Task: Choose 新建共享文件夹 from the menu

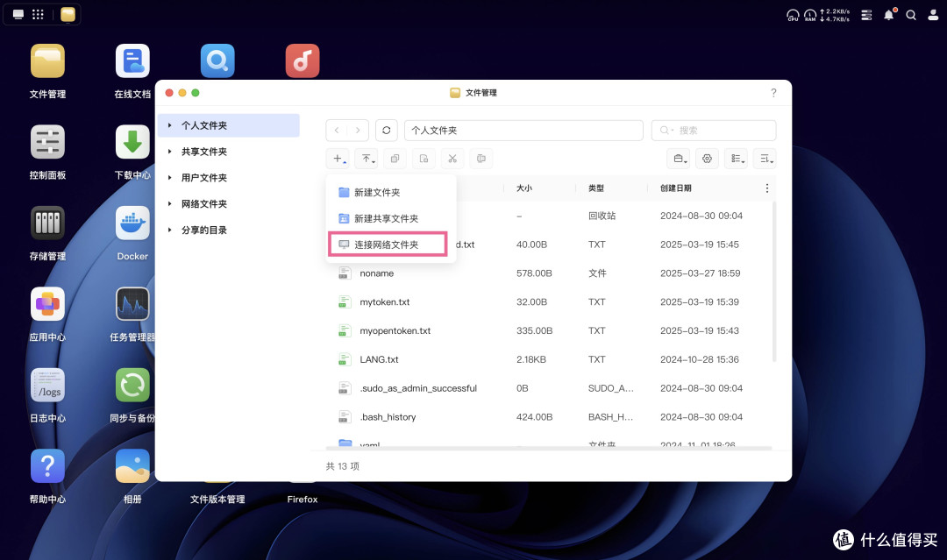Action: pyautogui.click(x=391, y=218)
